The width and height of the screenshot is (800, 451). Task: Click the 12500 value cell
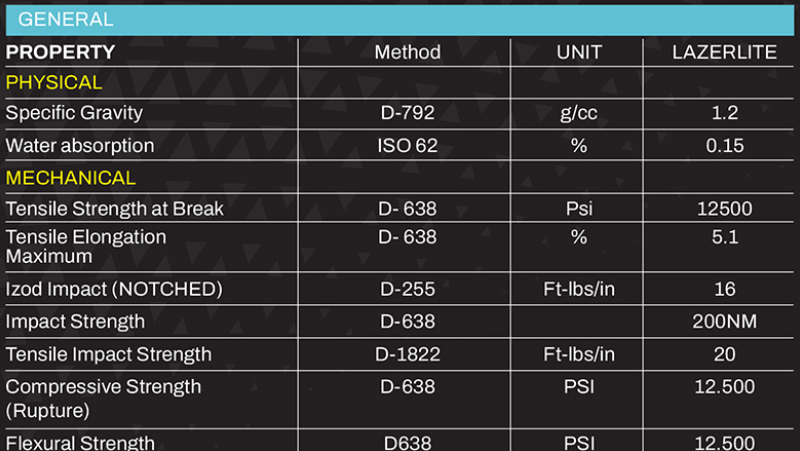coord(724,210)
